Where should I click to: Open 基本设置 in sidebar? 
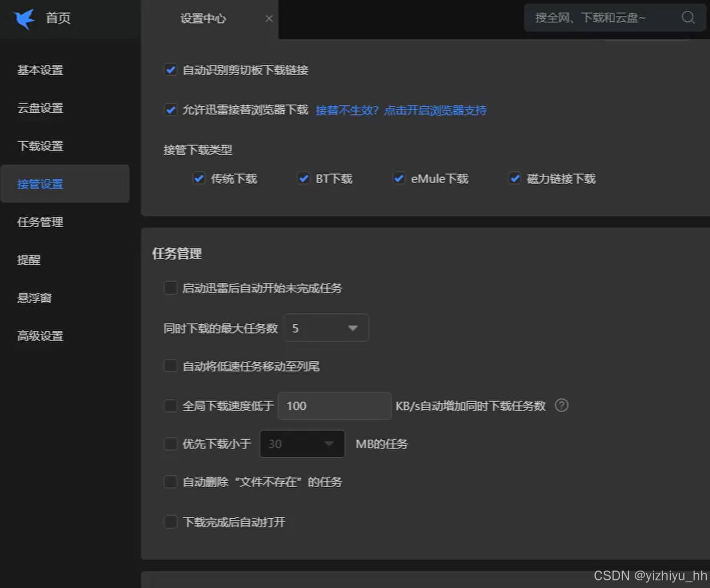40,70
